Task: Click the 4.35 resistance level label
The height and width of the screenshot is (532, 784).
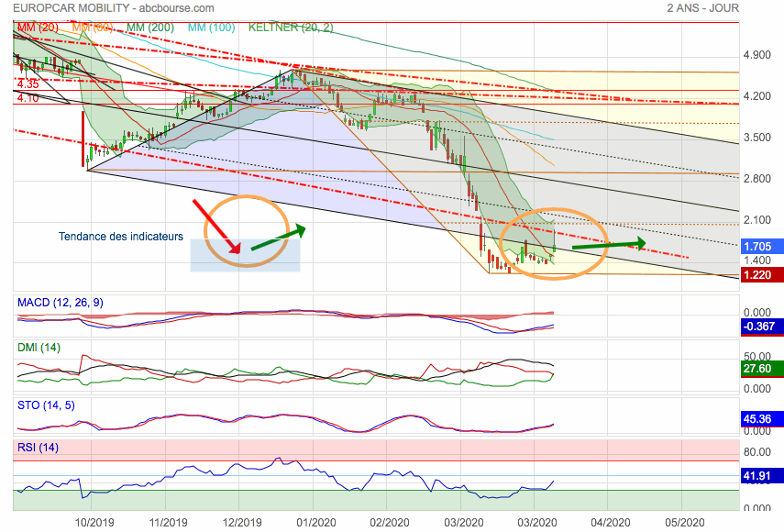Action: click(28, 84)
